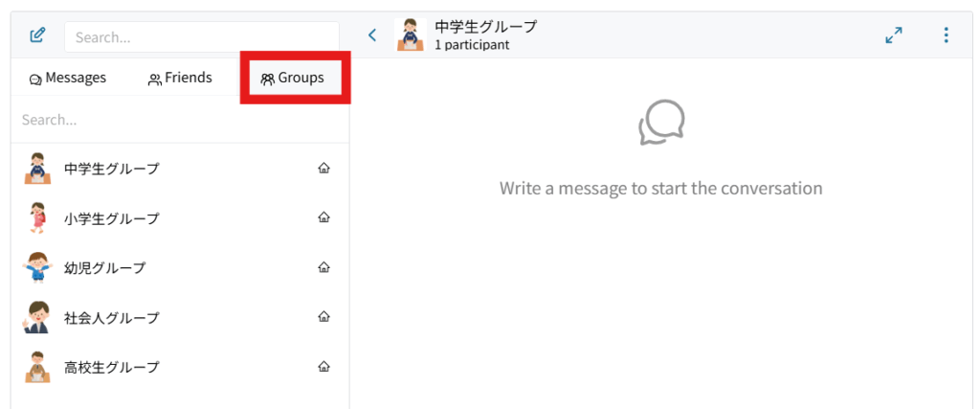Click home icon beside 小学生グループ
The image size is (980, 409).
323,217
